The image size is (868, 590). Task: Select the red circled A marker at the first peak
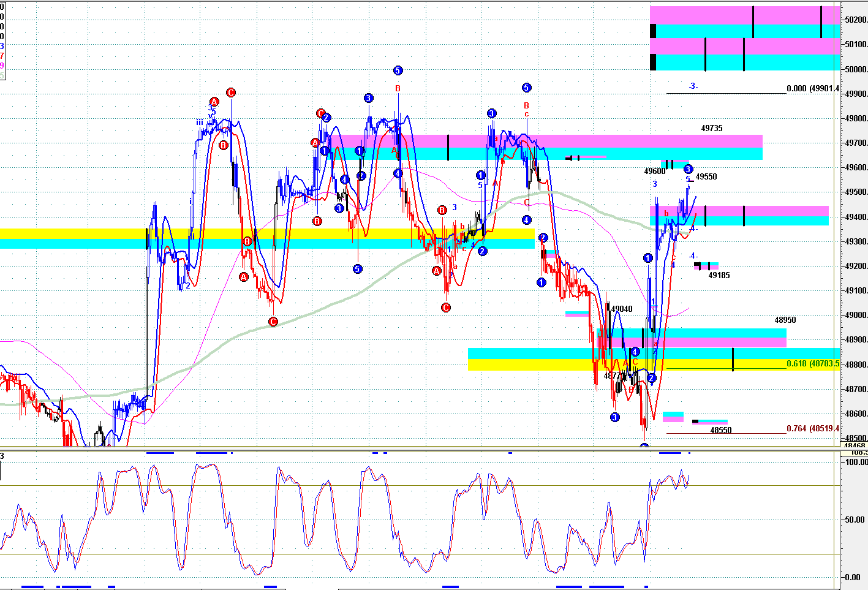[214, 102]
